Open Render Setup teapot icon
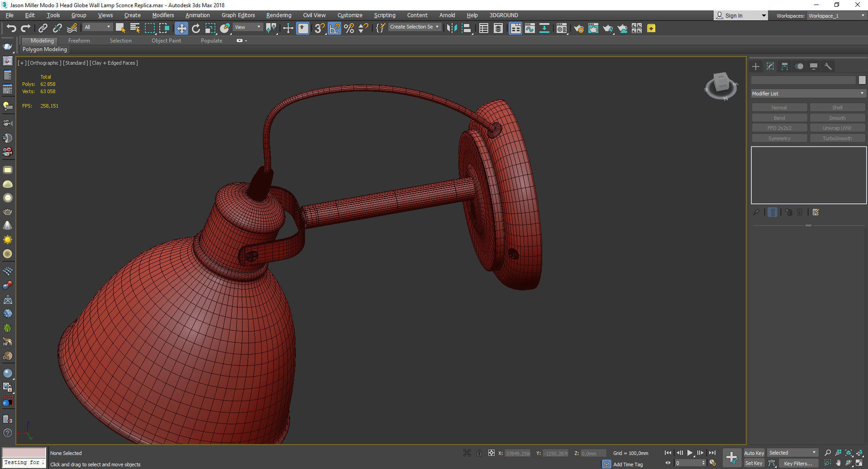Viewport: 868px width, 469px height. (x=579, y=28)
